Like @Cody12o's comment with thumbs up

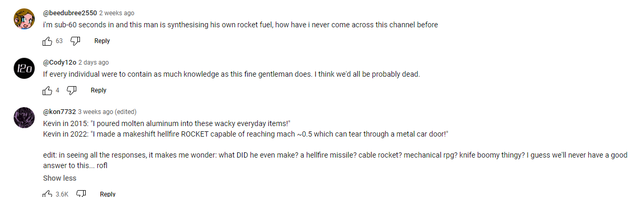point(47,90)
